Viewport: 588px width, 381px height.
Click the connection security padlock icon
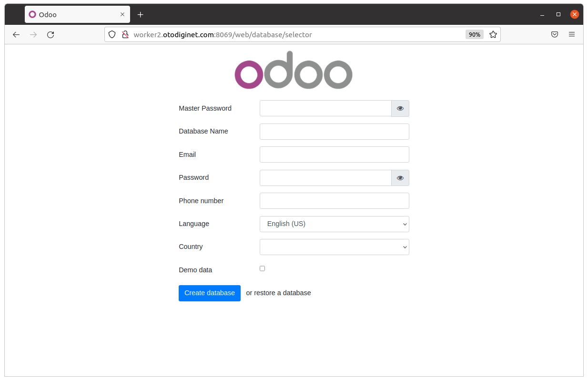tap(125, 34)
